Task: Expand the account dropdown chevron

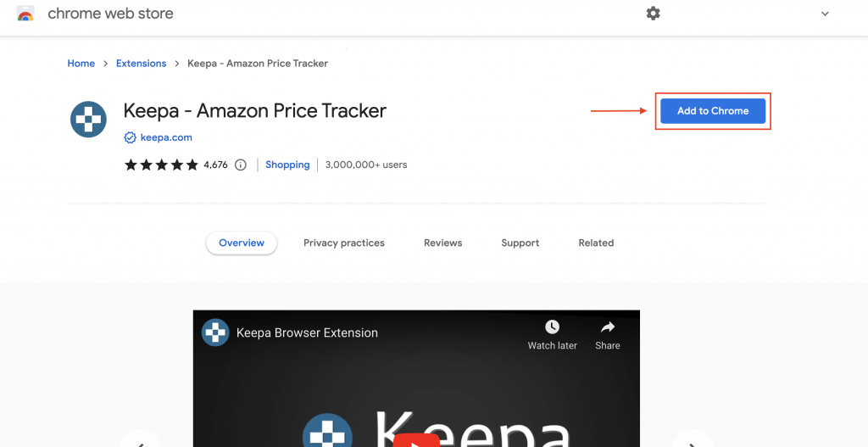Action: point(825,14)
